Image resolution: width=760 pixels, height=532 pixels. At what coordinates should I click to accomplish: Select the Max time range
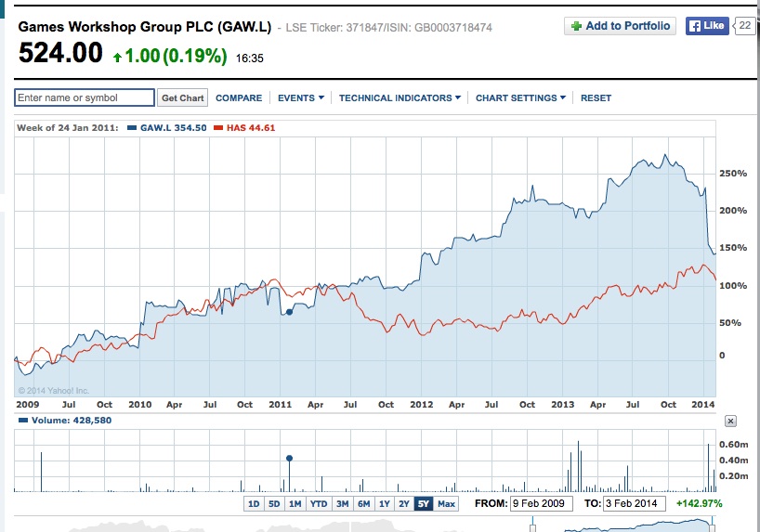447,504
